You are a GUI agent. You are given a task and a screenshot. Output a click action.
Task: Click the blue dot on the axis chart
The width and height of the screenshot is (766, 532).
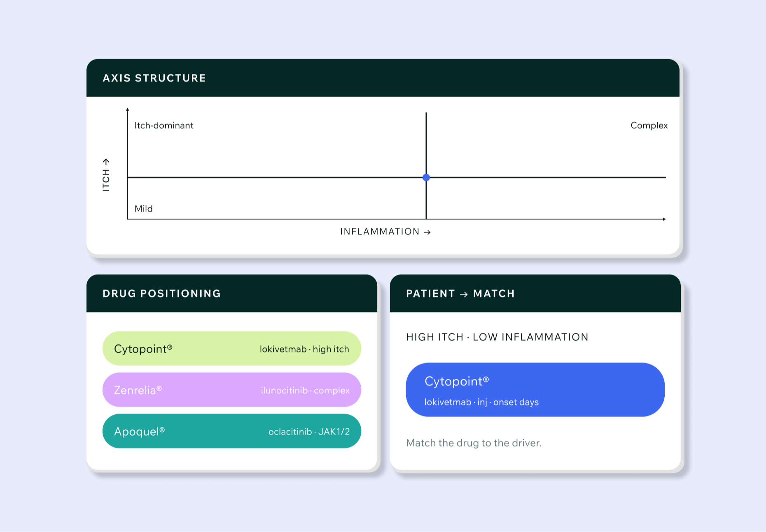[426, 177]
